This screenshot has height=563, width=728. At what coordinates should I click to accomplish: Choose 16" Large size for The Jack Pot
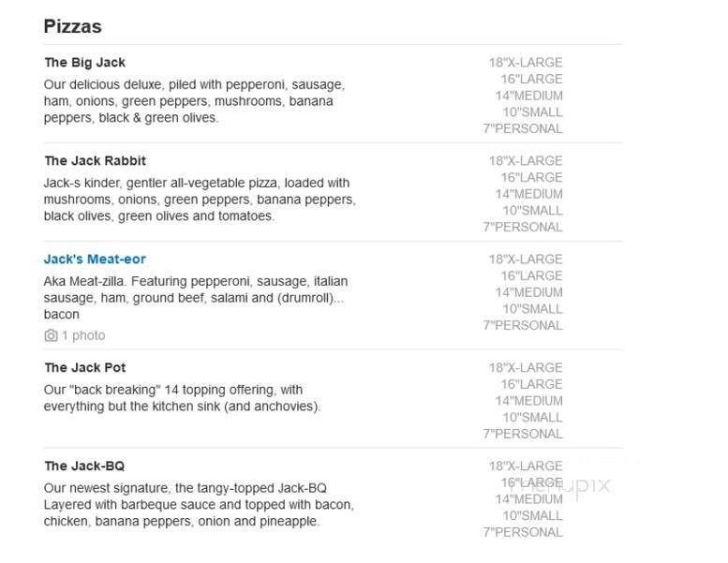tap(530, 385)
